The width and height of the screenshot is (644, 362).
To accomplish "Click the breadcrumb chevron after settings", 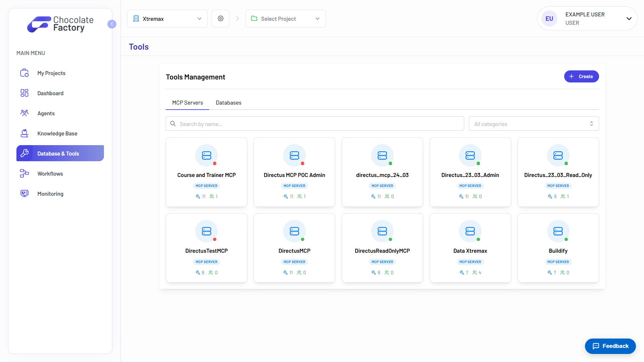I will pyautogui.click(x=237, y=19).
